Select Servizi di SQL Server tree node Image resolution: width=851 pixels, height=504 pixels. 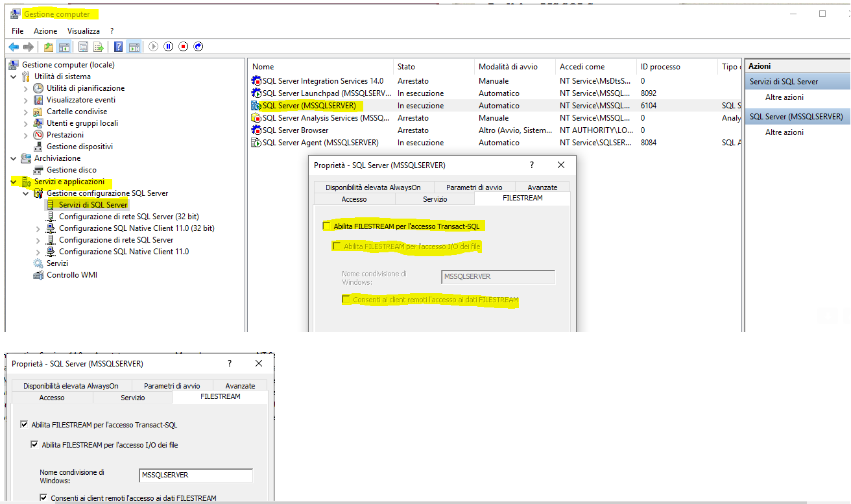(x=93, y=205)
